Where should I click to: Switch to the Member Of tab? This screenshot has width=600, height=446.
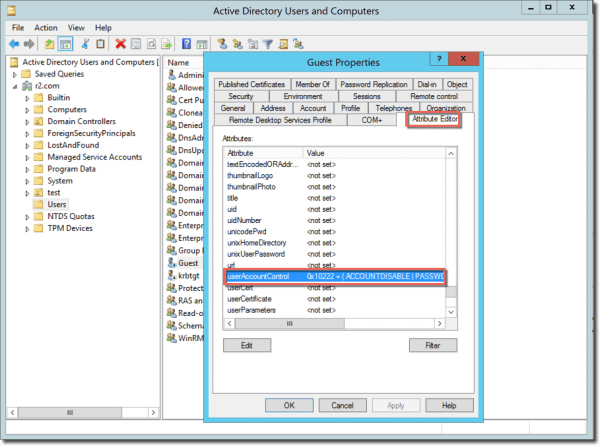313,84
